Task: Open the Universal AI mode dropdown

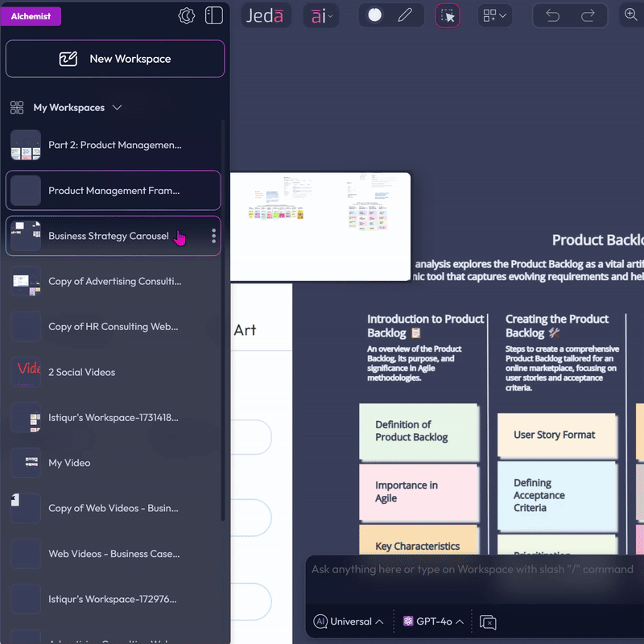Action: pos(346,621)
